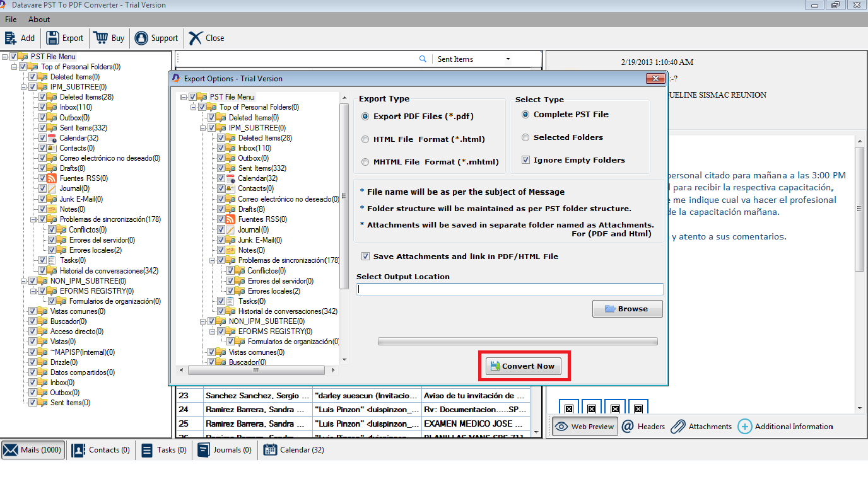Collapse Problemas de sincronización(178) in main tree
This screenshot has height=484, width=868.
click(33, 219)
